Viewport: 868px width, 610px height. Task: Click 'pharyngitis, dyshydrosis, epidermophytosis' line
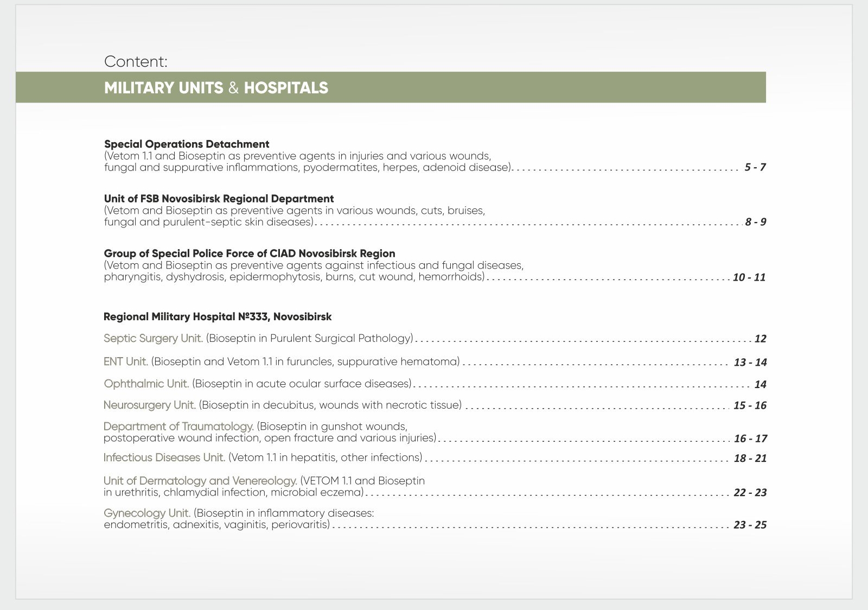[x=294, y=277]
